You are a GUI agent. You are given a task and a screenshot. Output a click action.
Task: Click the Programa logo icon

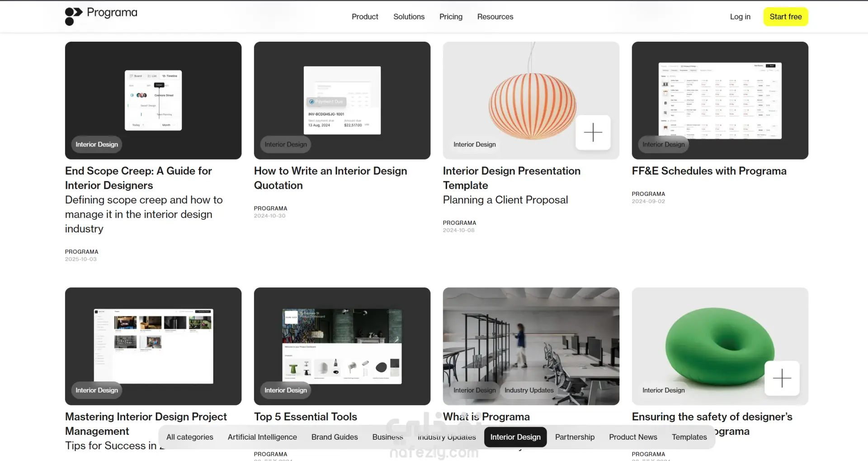point(74,16)
